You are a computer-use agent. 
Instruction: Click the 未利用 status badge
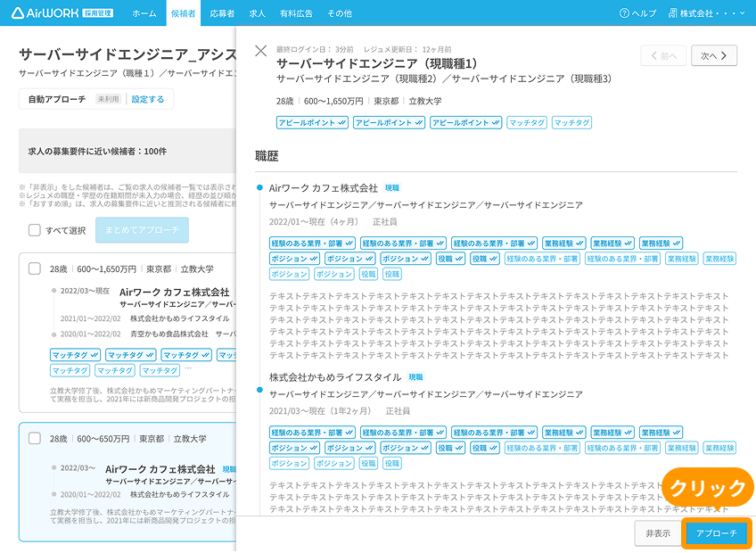click(x=108, y=99)
